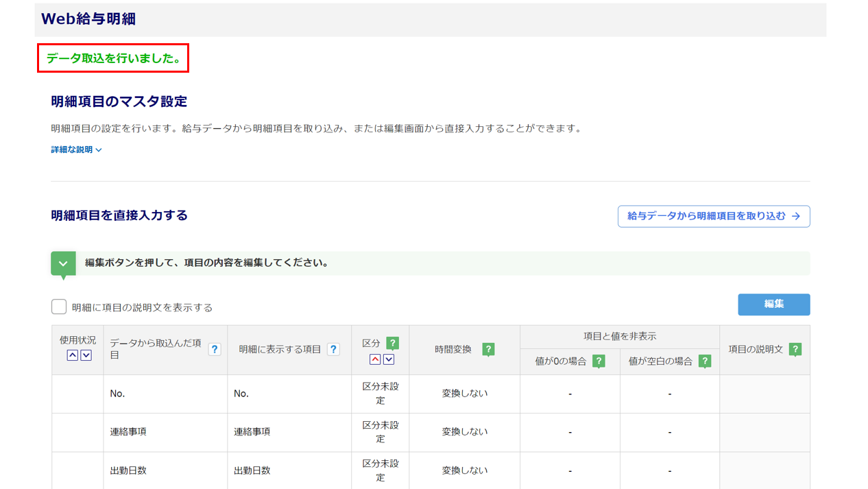Screen dimensions: 868x489
Task: Click help icon next to 値が0の場合
Action: (x=599, y=361)
